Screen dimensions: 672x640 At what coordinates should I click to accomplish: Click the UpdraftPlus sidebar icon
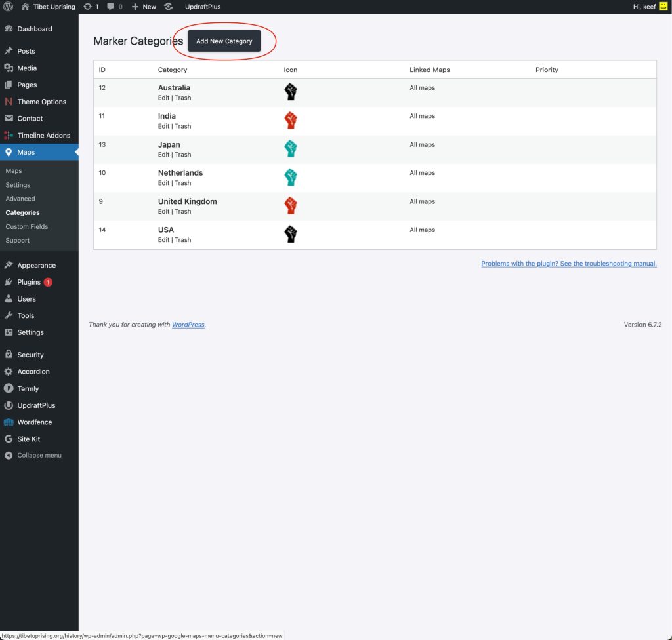[x=9, y=405]
